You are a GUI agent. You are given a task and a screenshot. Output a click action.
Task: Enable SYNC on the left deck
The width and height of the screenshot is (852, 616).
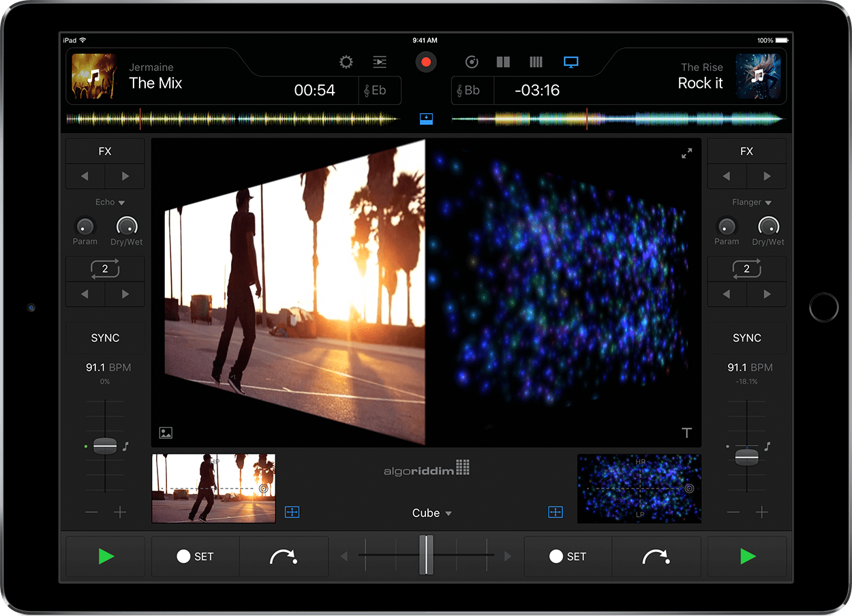coord(105,338)
